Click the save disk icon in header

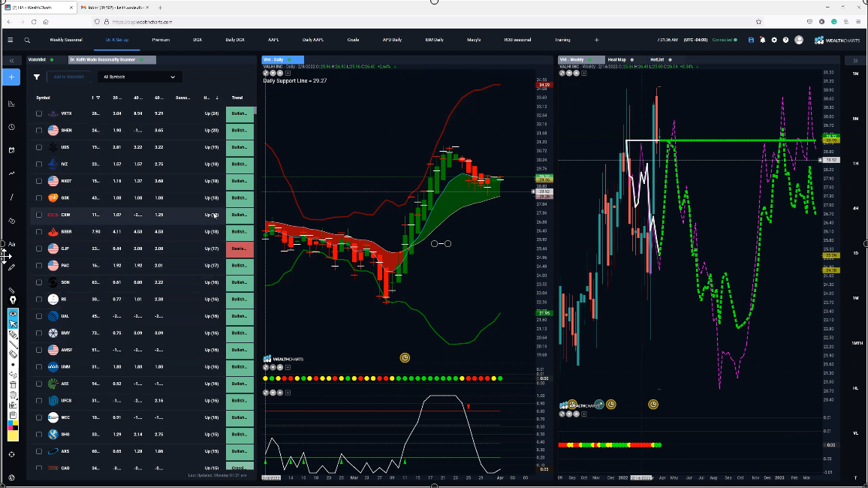pyautogui.click(x=751, y=40)
